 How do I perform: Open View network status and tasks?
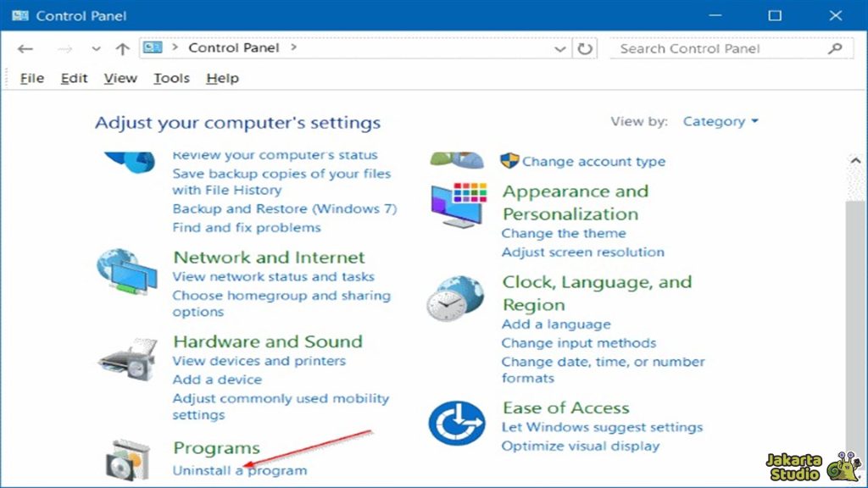(x=273, y=277)
